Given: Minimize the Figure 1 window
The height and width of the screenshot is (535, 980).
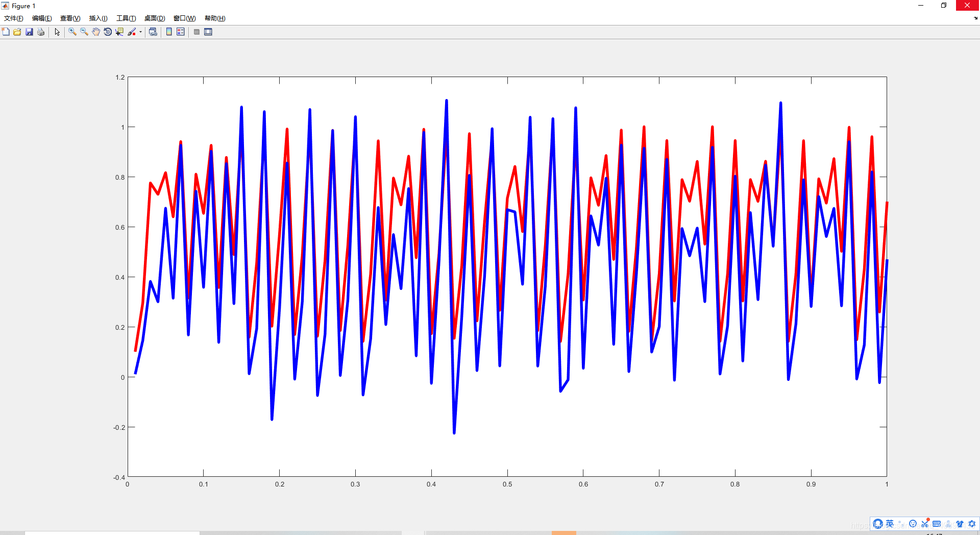Looking at the screenshot, I should (x=921, y=6).
